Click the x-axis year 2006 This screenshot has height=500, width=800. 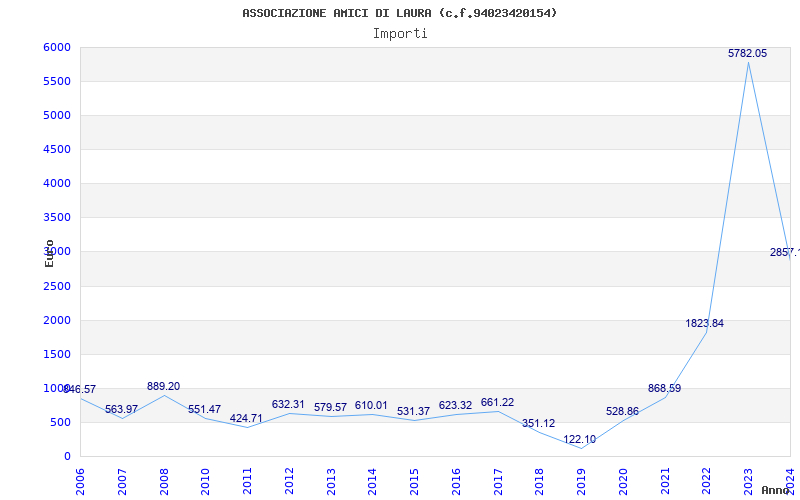[80, 482]
